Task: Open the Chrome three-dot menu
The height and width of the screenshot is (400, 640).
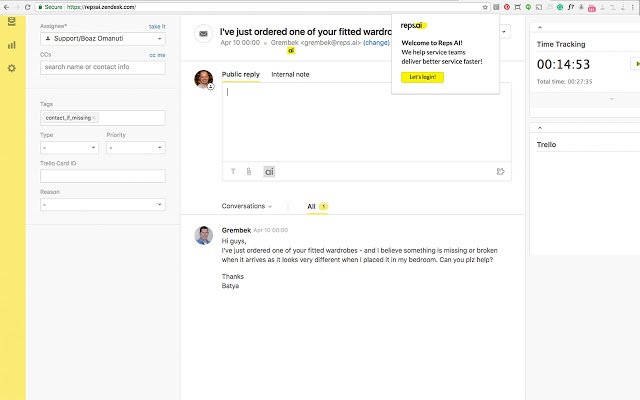Action: point(634,7)
